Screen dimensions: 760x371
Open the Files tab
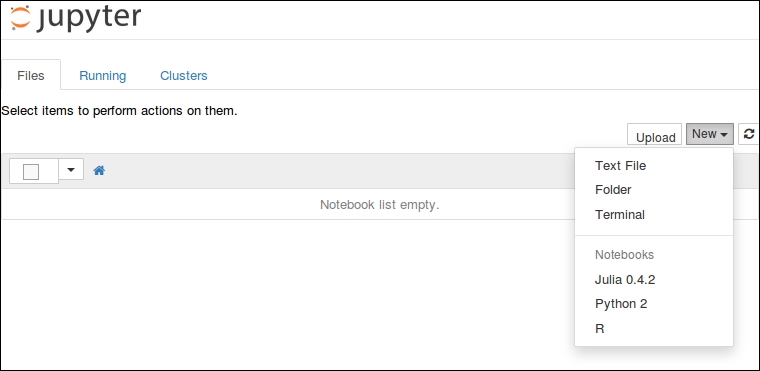point(31,76)
